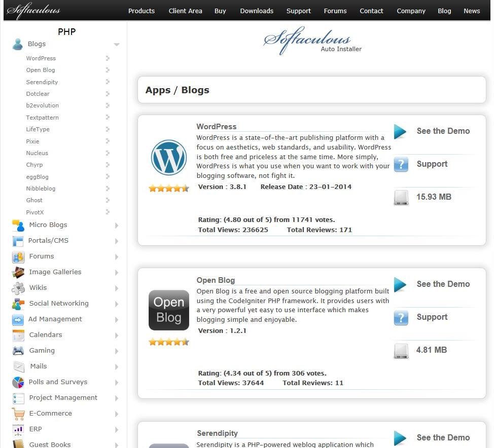
Task: Click the Wikis puzzle piece icon
Action: (18, 288)
